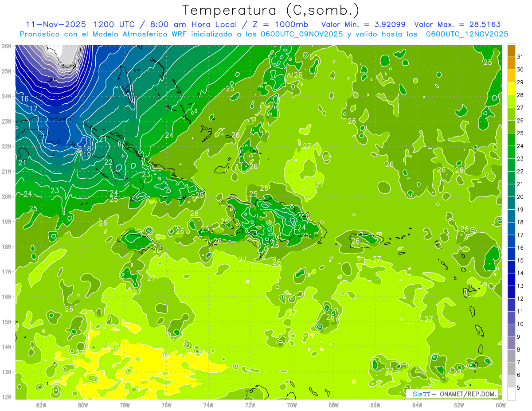Select valid-until time '0600UTC_12NOV2025'

[467, 34]
